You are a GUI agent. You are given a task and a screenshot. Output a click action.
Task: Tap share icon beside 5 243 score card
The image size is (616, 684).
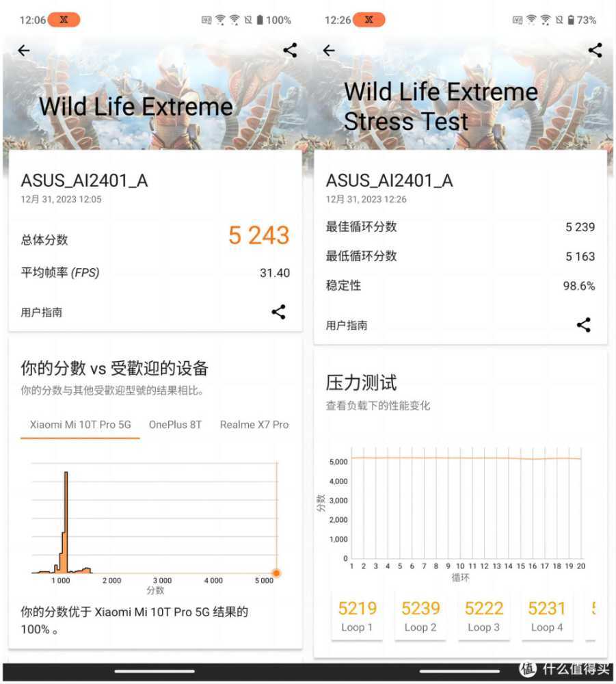[278, 312]
